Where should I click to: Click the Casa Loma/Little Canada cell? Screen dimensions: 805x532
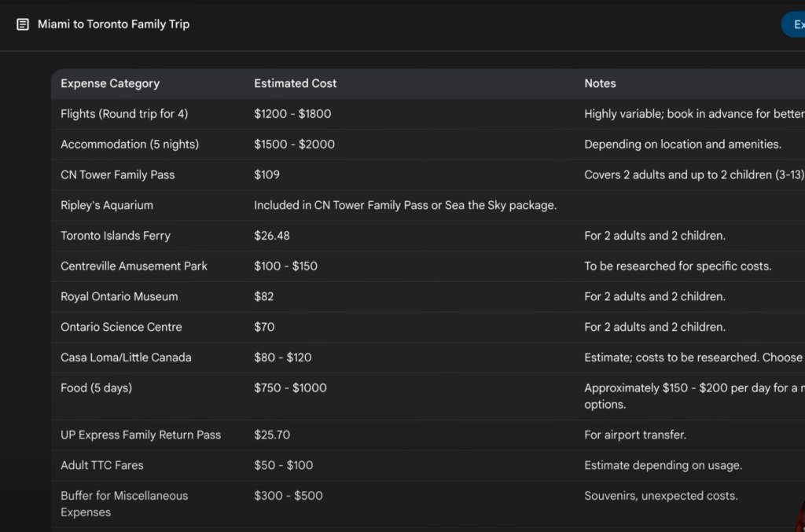click(x=126, y=358)
